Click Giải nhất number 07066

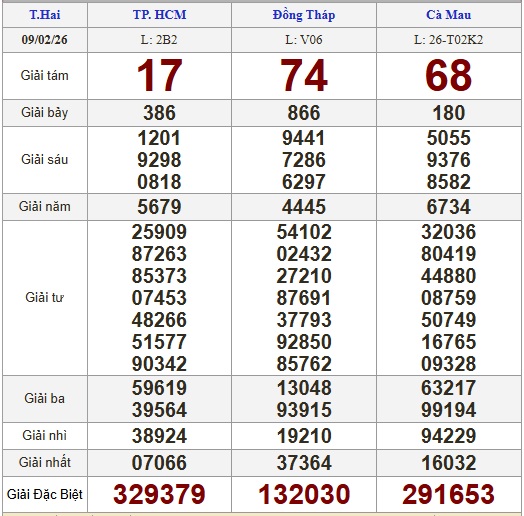(159, 463)
